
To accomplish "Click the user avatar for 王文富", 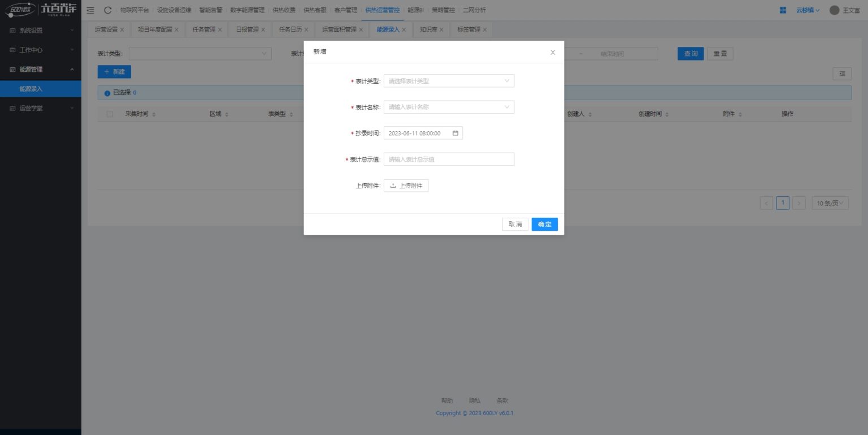I will pos(834,10).
